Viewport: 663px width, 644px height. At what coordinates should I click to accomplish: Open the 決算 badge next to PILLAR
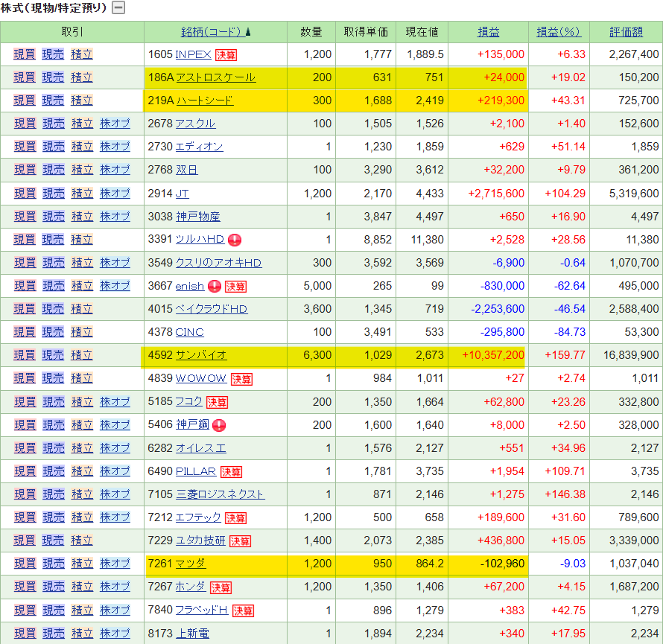coord(231,471)
